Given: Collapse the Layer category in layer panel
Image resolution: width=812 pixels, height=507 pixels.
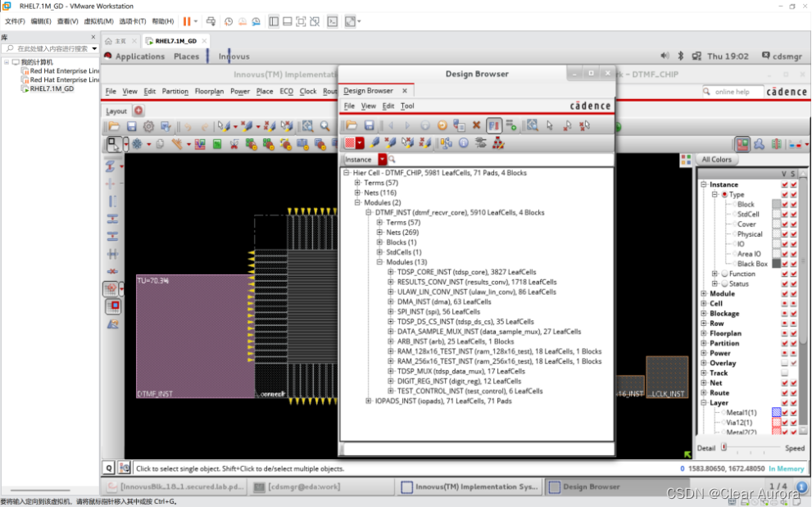Looking at the screenshot, I should pos(704,402).
